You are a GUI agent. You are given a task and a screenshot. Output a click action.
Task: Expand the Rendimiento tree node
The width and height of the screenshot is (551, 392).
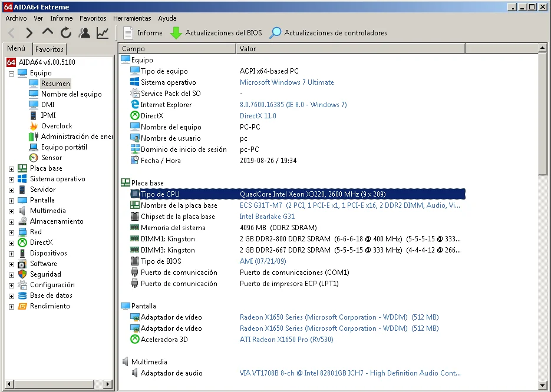pyautogui.click(x=11, y=307)
